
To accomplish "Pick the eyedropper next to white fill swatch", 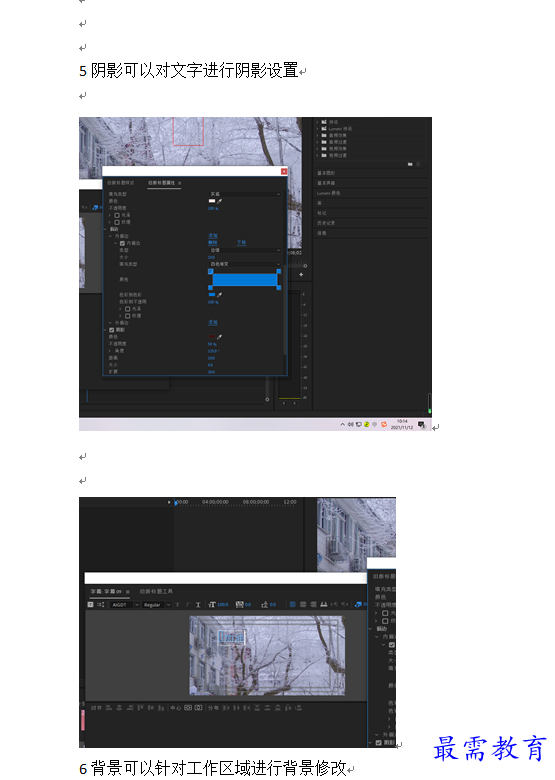I will coord(219,201).
